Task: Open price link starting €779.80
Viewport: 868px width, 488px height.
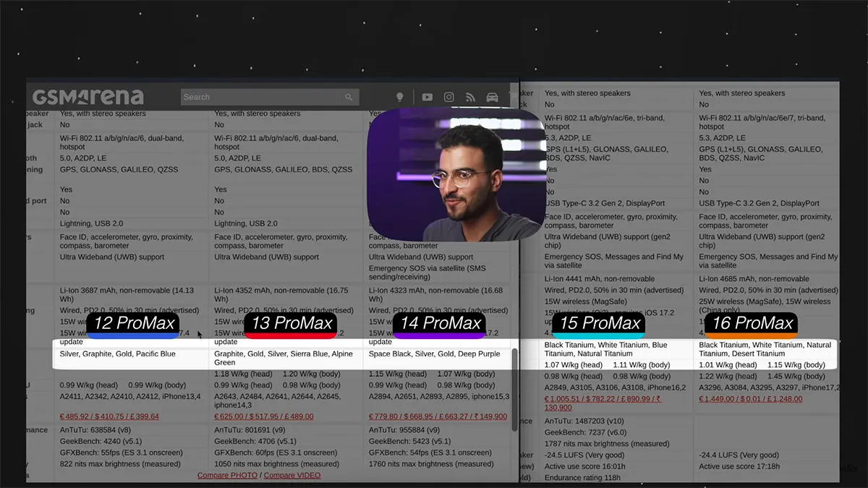Action: click(438, 416)
